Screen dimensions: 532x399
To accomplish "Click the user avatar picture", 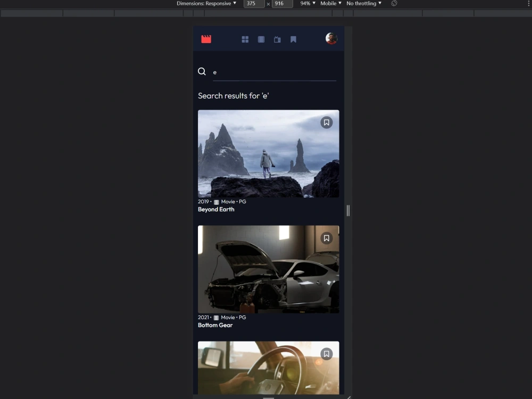I will 331,38.
